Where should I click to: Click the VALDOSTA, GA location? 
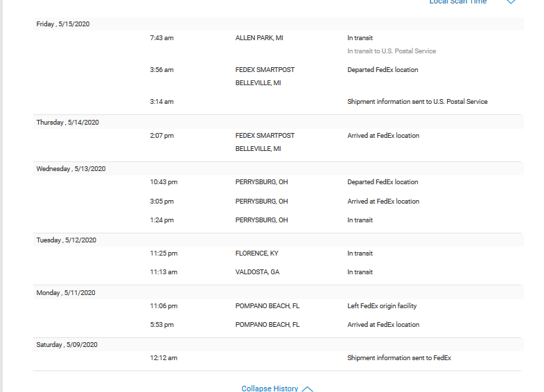257,272
